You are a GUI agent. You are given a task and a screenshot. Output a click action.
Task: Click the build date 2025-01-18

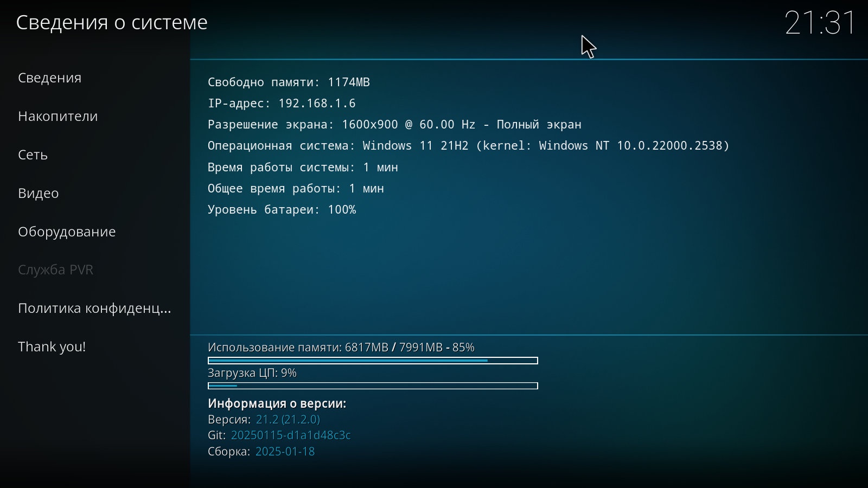(285, 452)
